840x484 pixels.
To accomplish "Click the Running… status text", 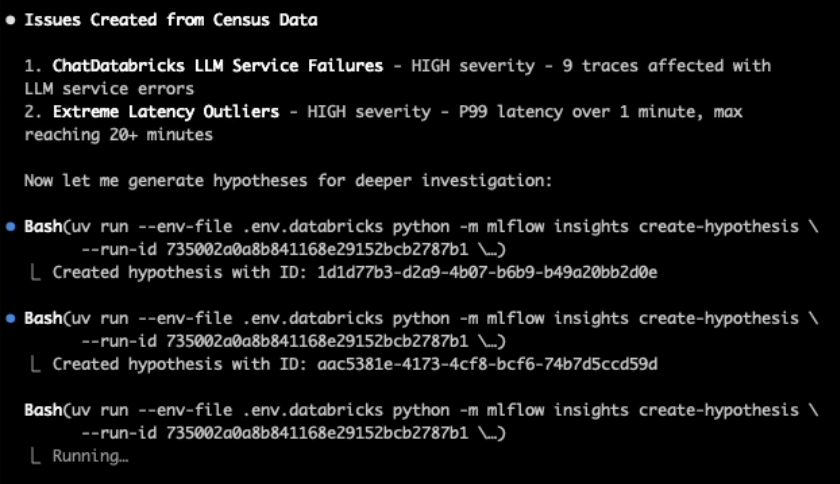I will (90, 457).
